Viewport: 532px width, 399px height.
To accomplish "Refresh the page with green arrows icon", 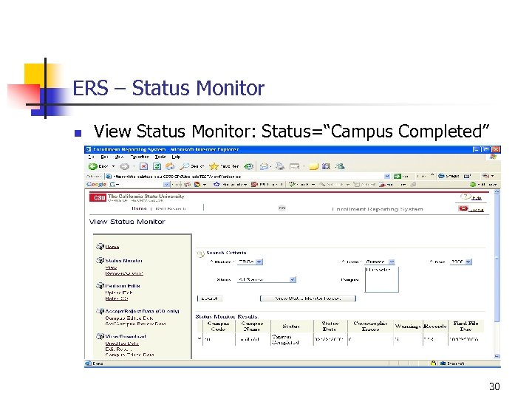I will (157, 166).
